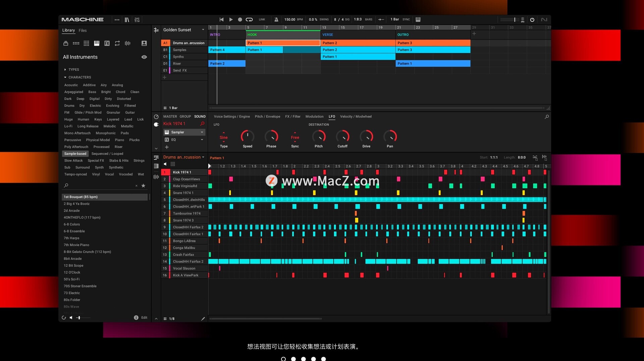Add a new section with the plus
644x361 pixels.
[x=474, y=34]
